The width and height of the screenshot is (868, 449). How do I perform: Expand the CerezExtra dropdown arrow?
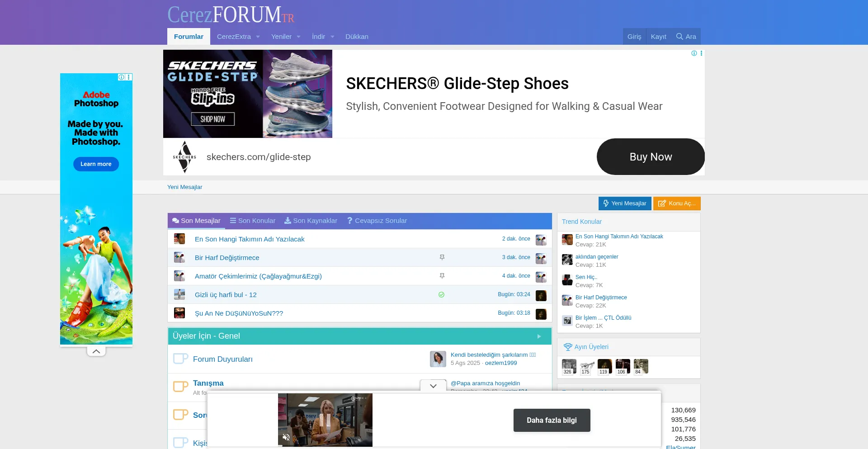[x=258, y=37]
